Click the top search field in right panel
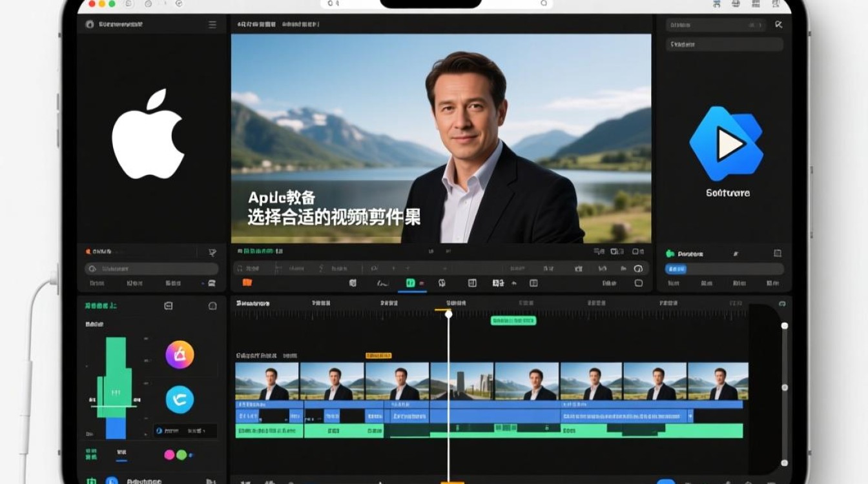This screenshot has height=484, width=868. point(716,25)
